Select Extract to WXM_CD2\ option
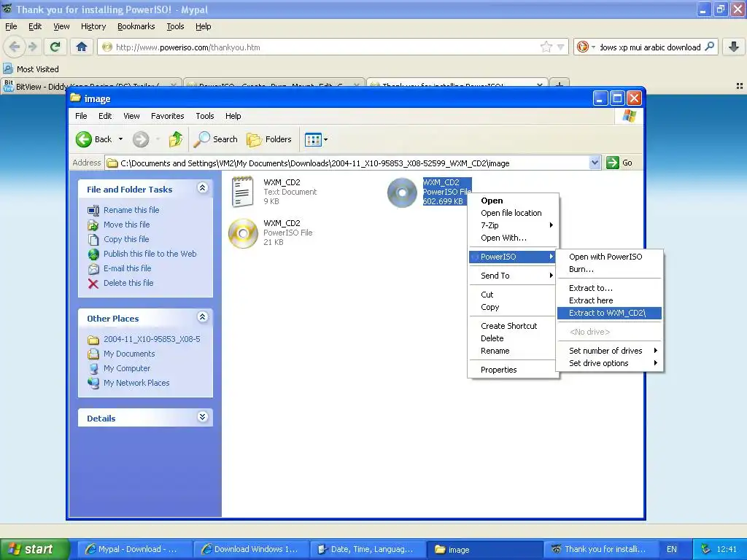This screenshot has width=747, height=560. tap(609, 313)
